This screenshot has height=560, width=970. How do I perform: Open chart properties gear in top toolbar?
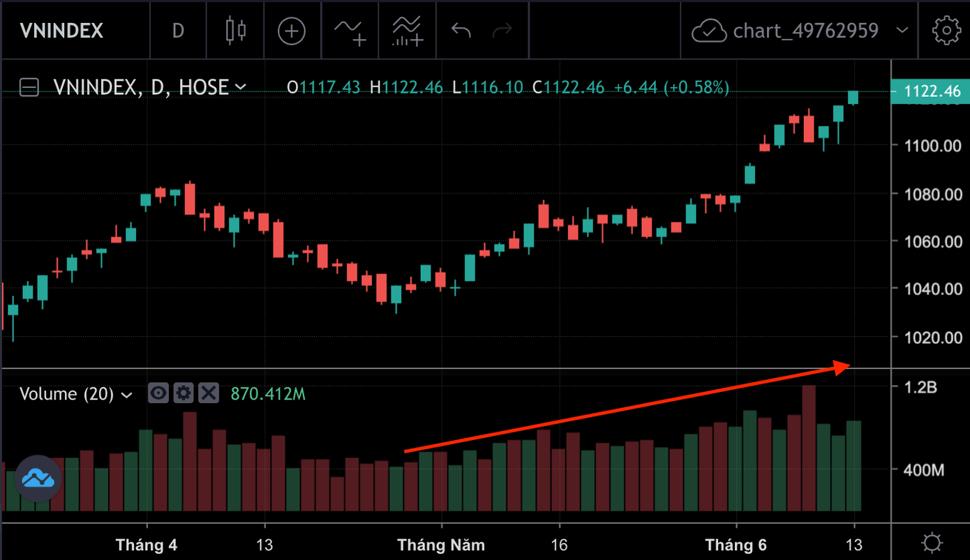[x=946, y=30]
